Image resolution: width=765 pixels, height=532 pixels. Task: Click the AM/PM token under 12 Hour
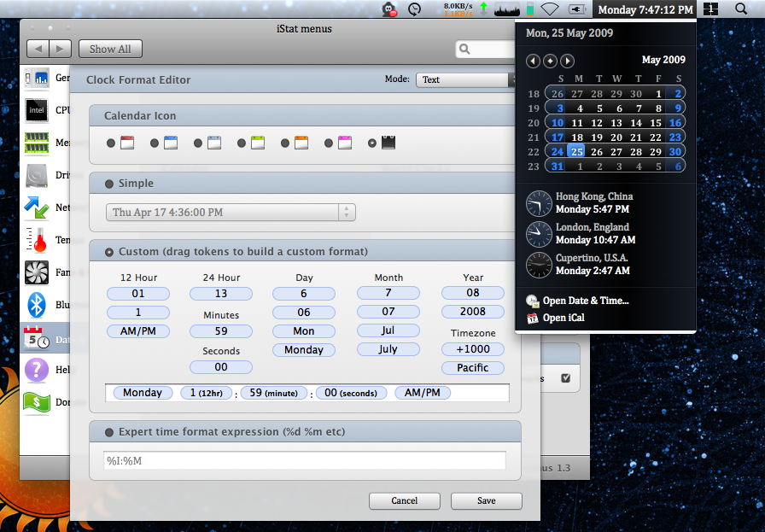coord(138,331)
